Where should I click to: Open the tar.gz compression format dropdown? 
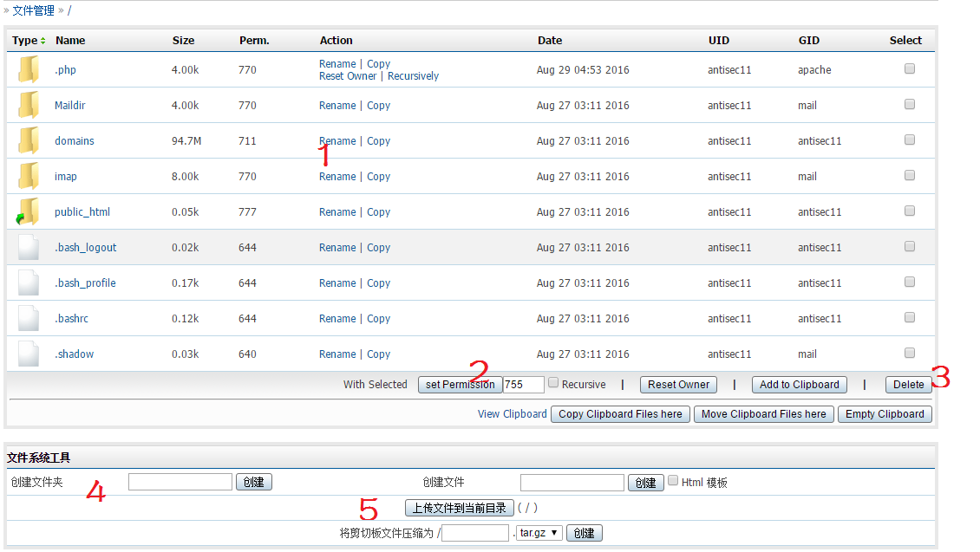[539, 533]
